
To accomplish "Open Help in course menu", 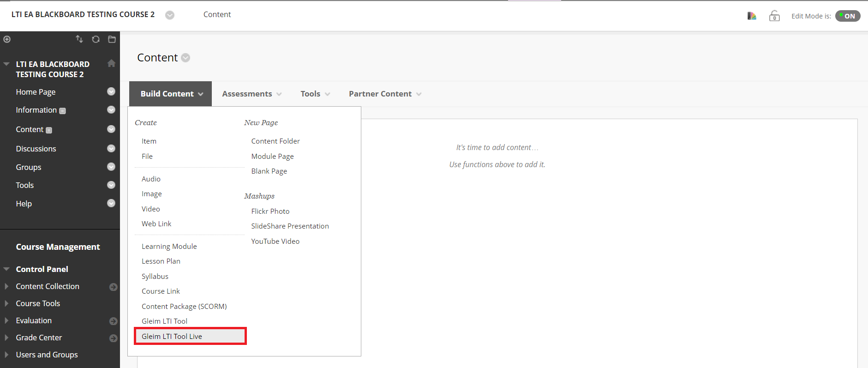I will click(24, 204).
